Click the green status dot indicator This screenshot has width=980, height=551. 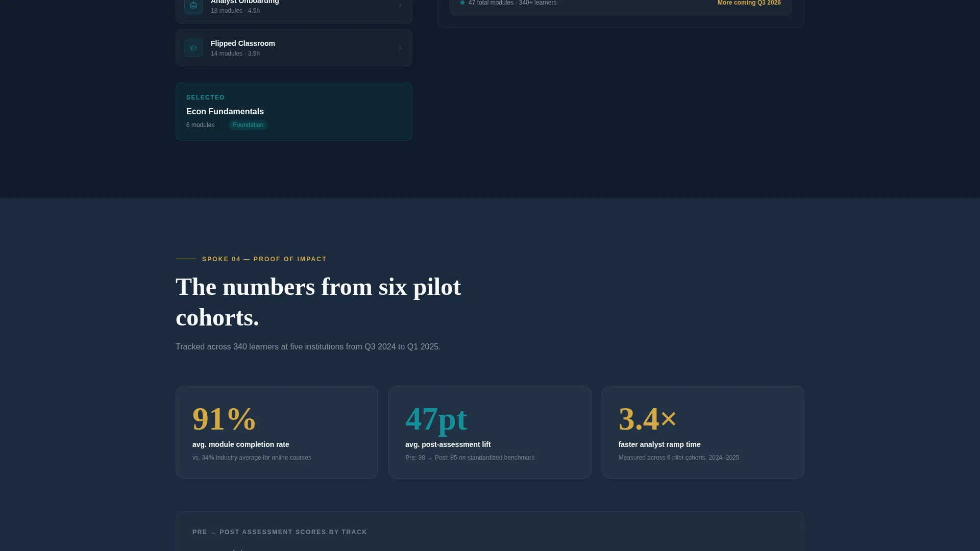pyautogui.click(x=462, y=3)
